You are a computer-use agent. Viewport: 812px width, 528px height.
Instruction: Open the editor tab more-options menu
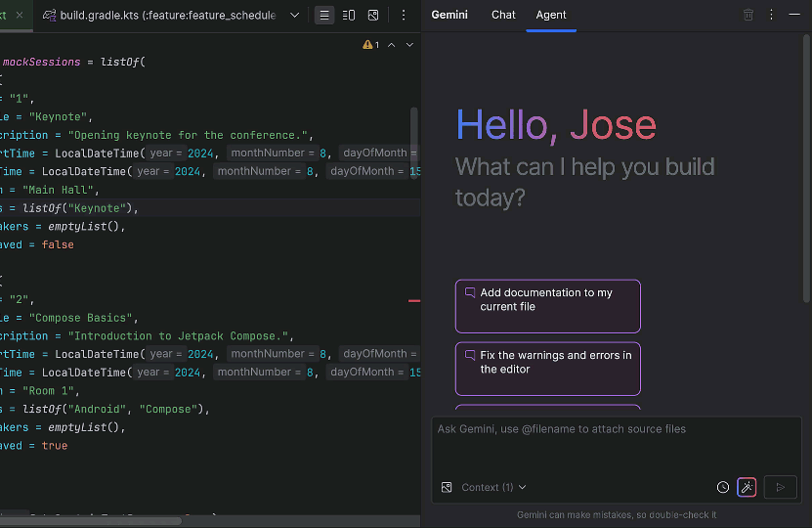click(404, 15)
